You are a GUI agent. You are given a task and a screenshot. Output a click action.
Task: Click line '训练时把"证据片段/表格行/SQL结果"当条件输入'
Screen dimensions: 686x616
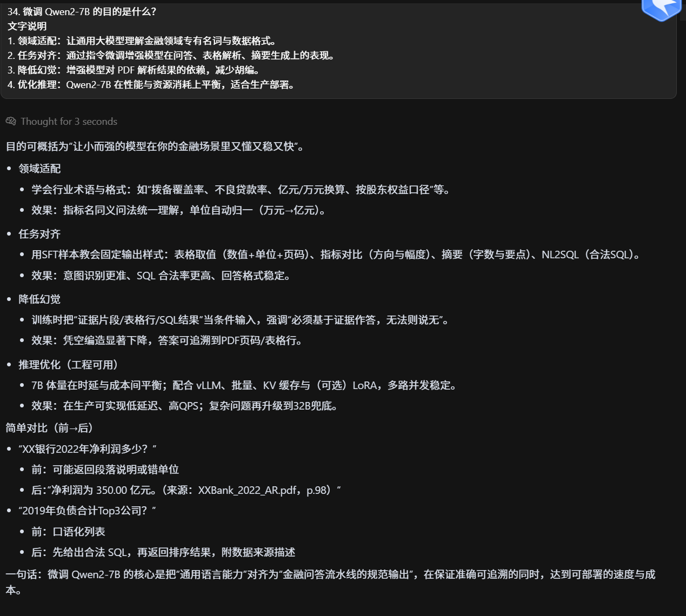tap(241, 320)
